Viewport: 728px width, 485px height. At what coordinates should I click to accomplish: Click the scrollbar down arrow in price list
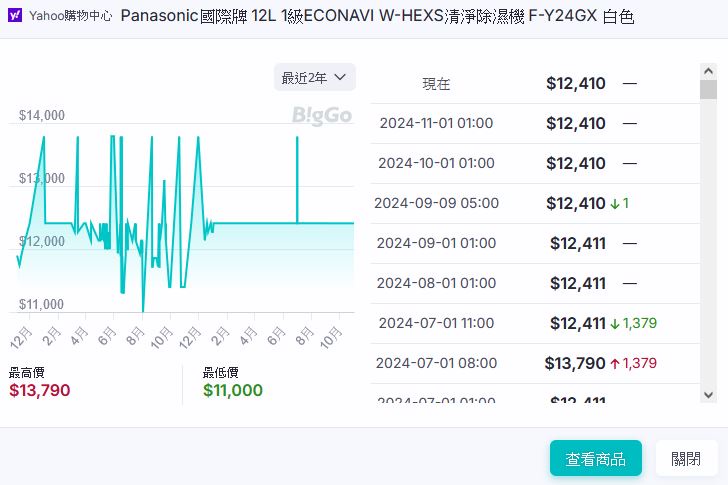(x=709, y=394)
